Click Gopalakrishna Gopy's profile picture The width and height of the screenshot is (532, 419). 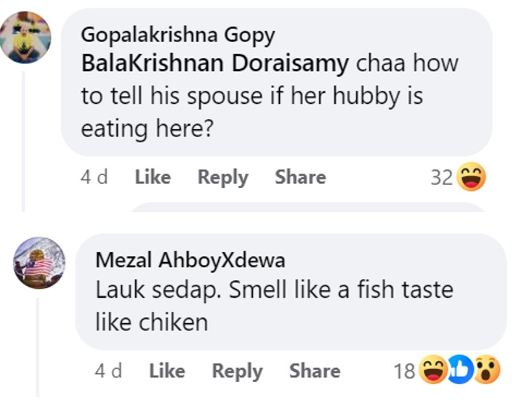25,37
